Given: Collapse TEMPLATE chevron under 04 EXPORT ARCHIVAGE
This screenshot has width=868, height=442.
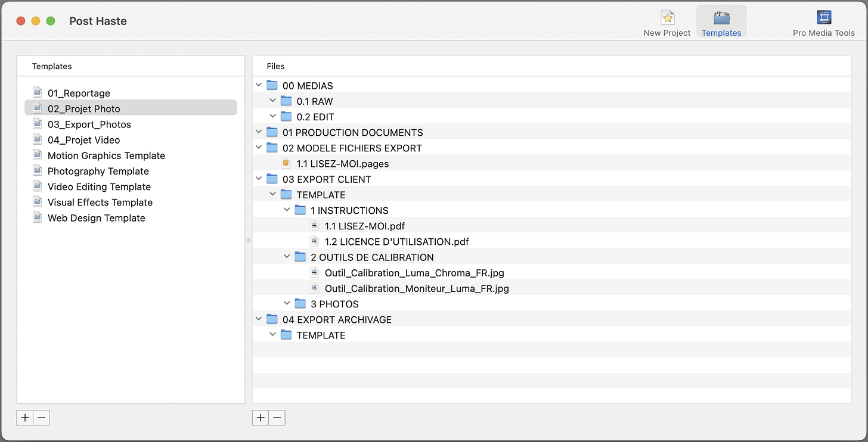Looking at the screenshot, I should (x=273, y=335).
